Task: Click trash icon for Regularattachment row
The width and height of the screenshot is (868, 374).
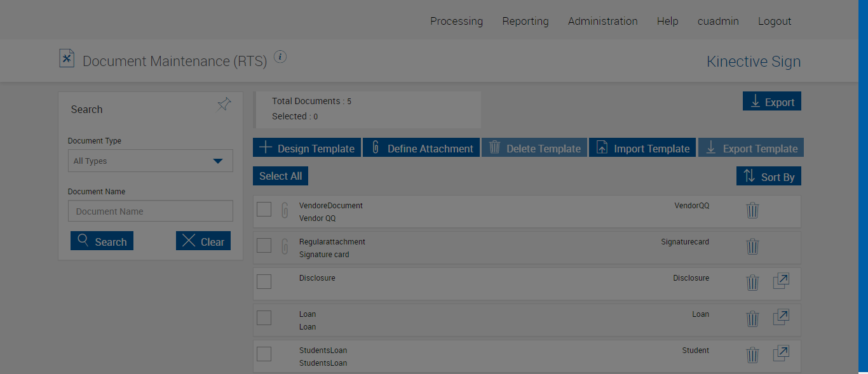Action: pyautogui.click(x=752, y=246)
